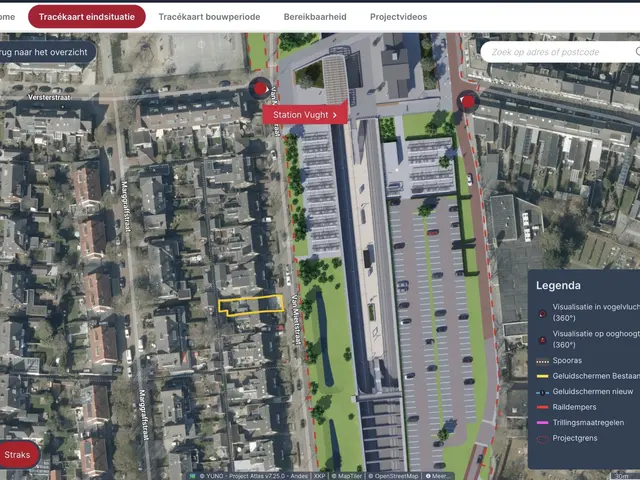Open the YUNO Project Atlas link
Image resolution: width=640 pixels, height=480 pixels.
point(253,476)
